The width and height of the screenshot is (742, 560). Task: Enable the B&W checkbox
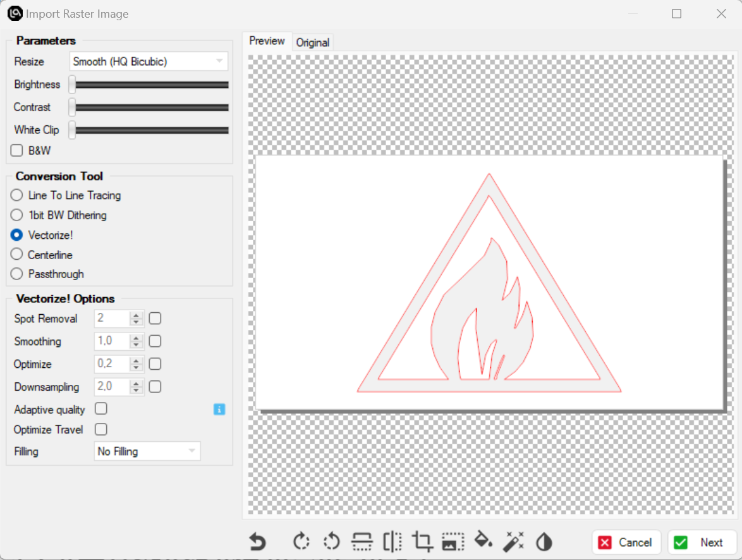pyautogui.click(x=17, y=150)
